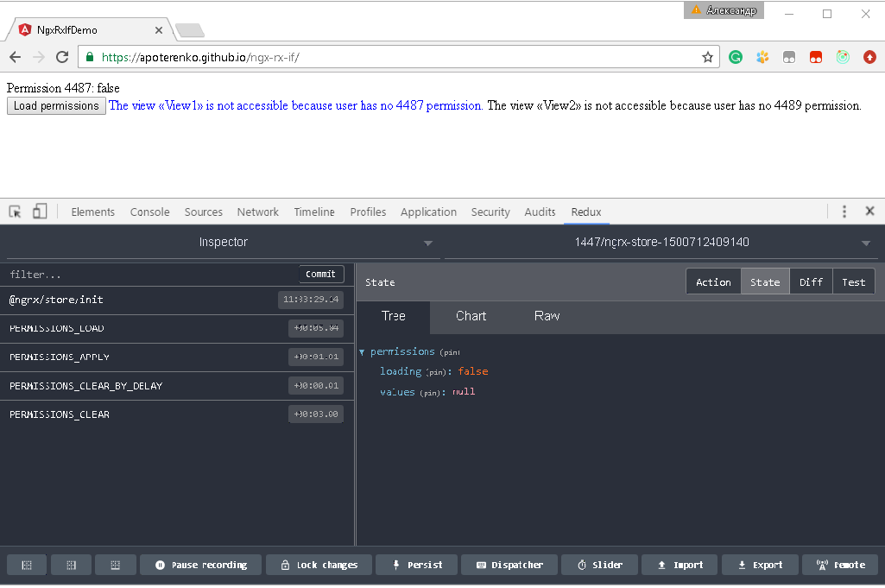Click the Load permissions button
Screen dimensions: 885x588
pyautogui.click(x=56, y=105)
